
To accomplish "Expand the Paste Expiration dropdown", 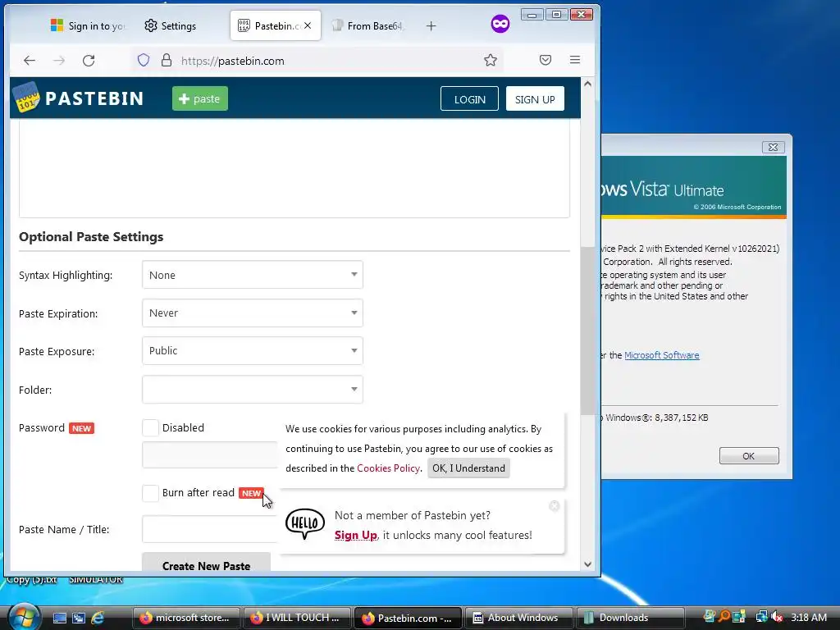I will point(253,313).
